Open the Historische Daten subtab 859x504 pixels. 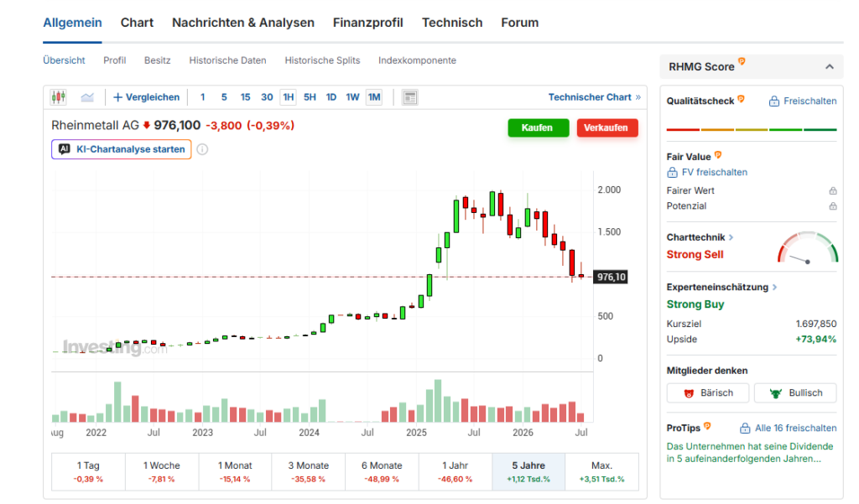pos(227,60)
